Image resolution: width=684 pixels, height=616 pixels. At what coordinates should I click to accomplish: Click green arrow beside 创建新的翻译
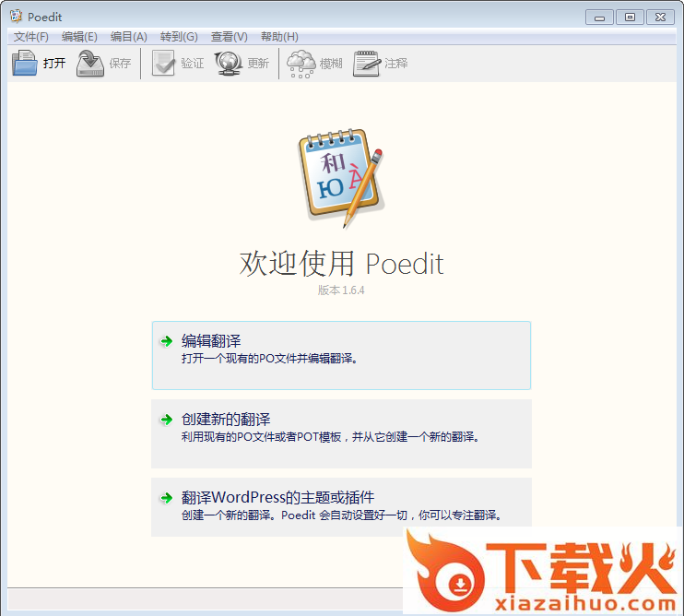[167, 420]
